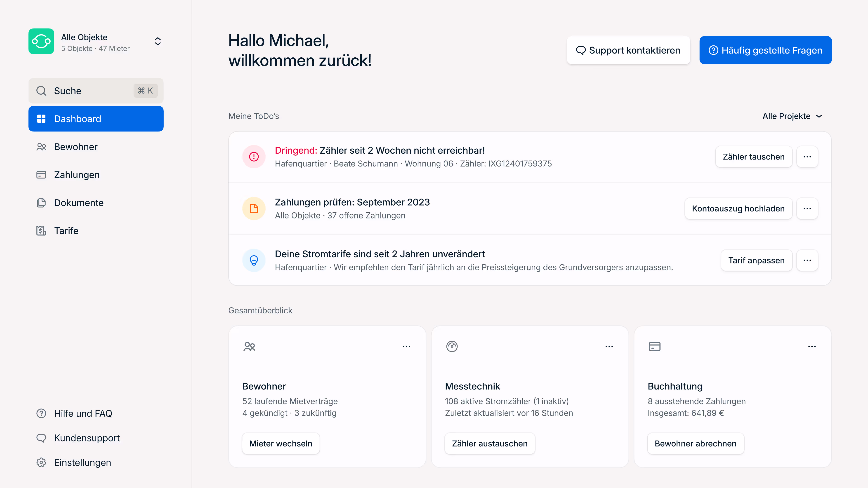The width and height of the screenshot is (868, 488).
Task: Click the Dashboard grid icon
Action: point(41,119)
